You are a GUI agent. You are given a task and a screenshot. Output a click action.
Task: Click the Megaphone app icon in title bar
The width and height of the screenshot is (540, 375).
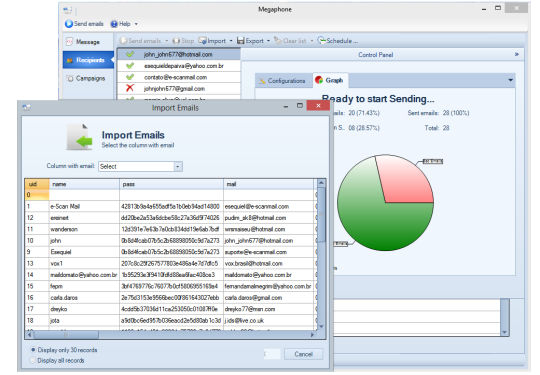click(68, 10)
